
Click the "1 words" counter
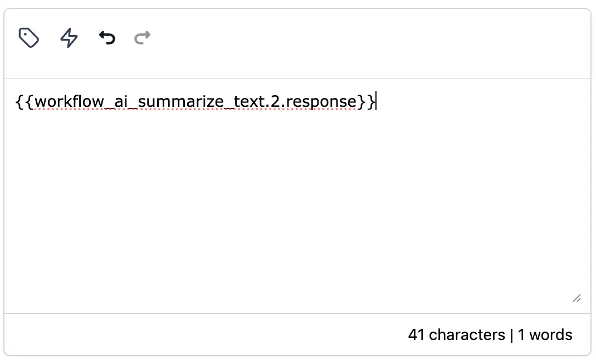click(x=545, y=335)
